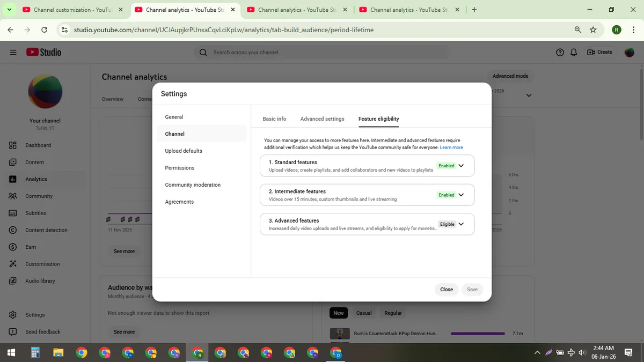Click the Save button in Settings
This screenshot has width=644, height=362.
click(x=472, y=290)
